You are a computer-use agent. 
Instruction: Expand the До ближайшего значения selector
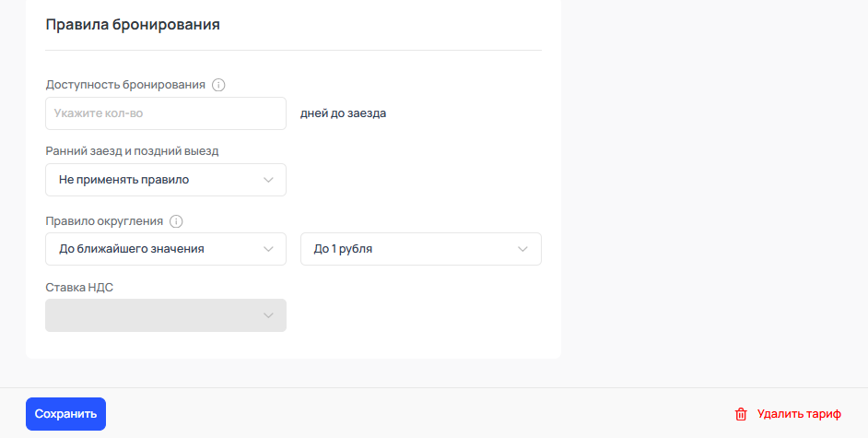coord(166,249)
